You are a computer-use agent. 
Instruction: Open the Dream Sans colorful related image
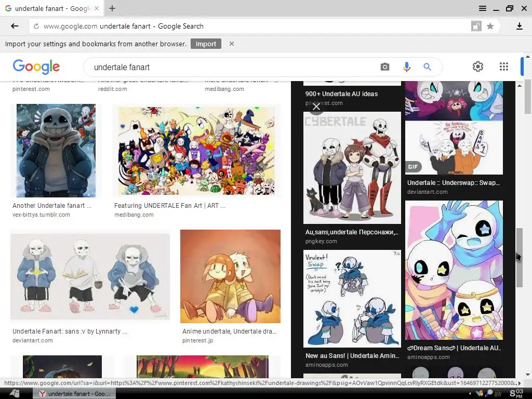(454, 270)
